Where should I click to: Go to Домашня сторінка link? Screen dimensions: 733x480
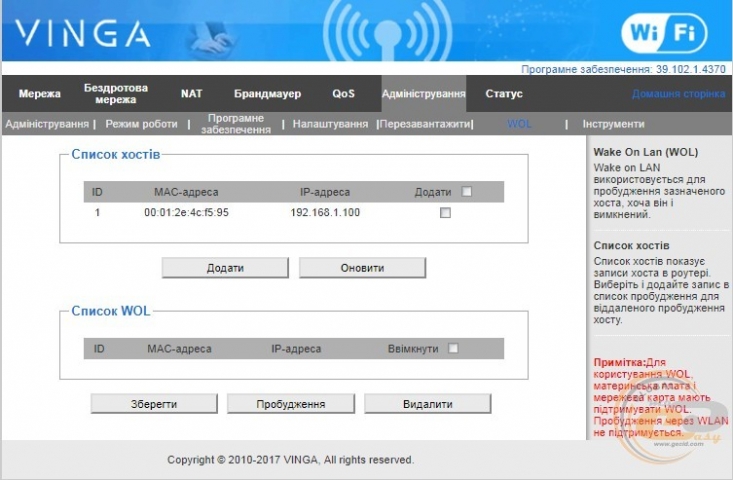tap(678, 94)
